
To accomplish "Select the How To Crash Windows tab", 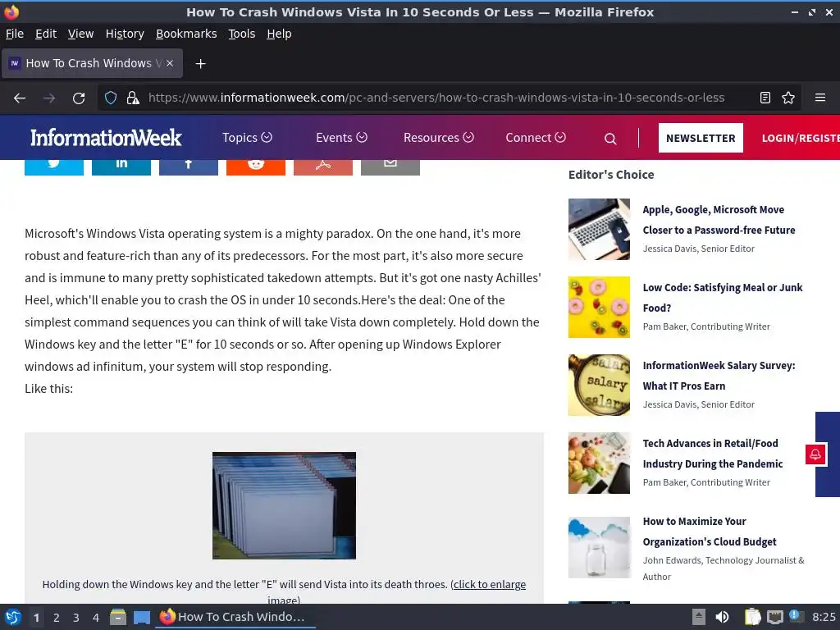I will tap(92, 63).
